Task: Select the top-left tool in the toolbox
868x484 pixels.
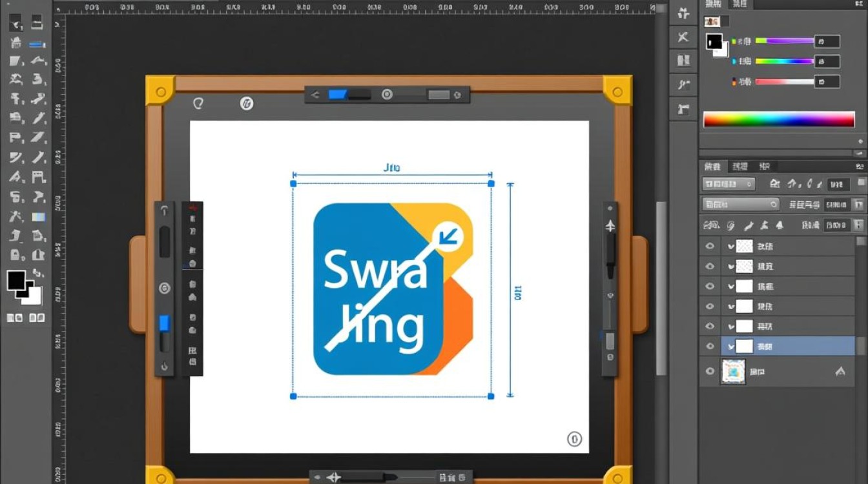Action: 15,23
